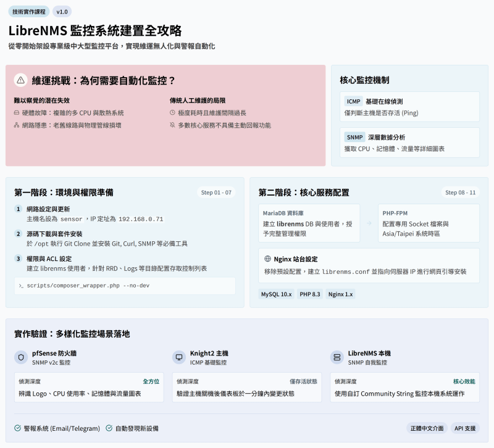
Task: Click the shield icon for pfSense 防火牆
Action: pos(21,357)
